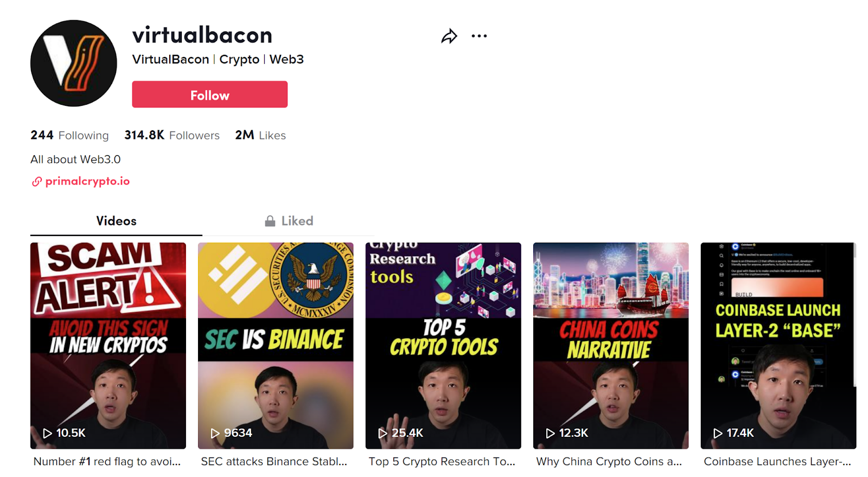Click the 'Top 5 Crypto Research To...' caption

[x=442, y=462]
